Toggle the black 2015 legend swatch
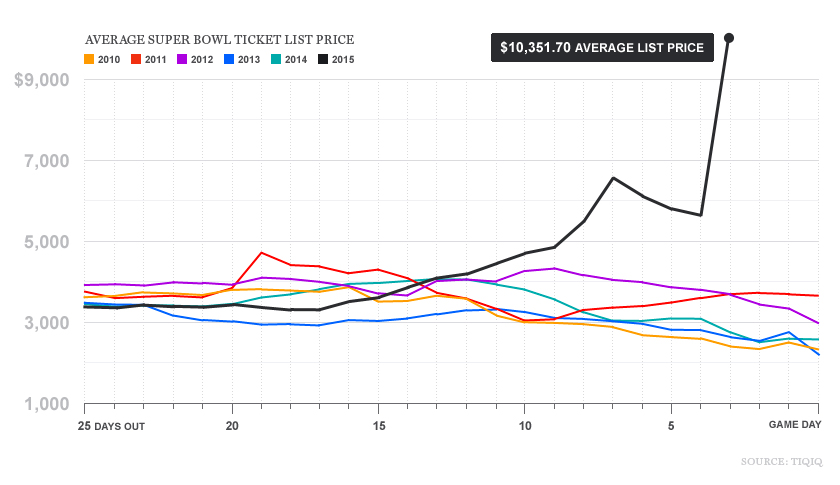Screen dimensions: 840x485 pyautogui.click(x=324, y=59)
